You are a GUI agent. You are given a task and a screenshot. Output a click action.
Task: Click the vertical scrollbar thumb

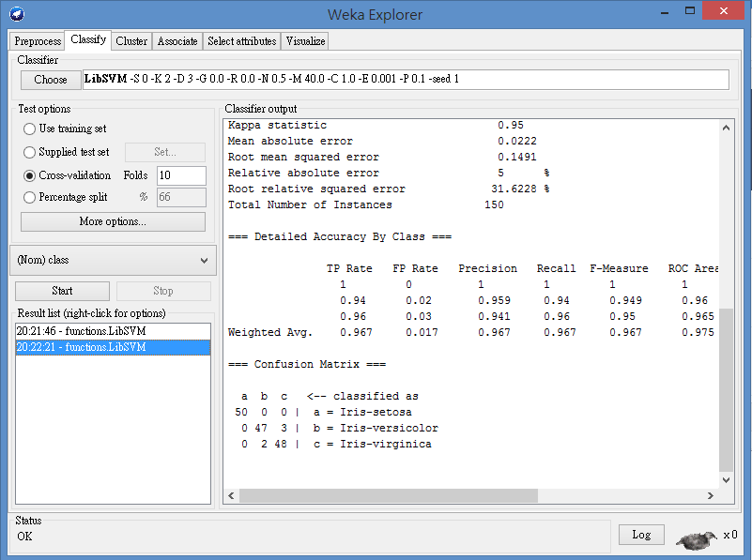(x=726, y=390)
